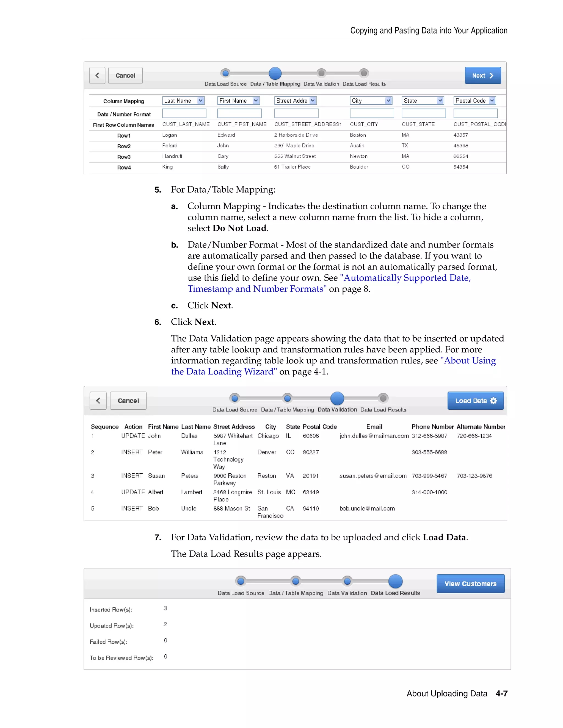Viewport: 563px width, 728px height.
Task: Click the back arrow button in Data Validation wizard
Action: (x=98, y=400)
